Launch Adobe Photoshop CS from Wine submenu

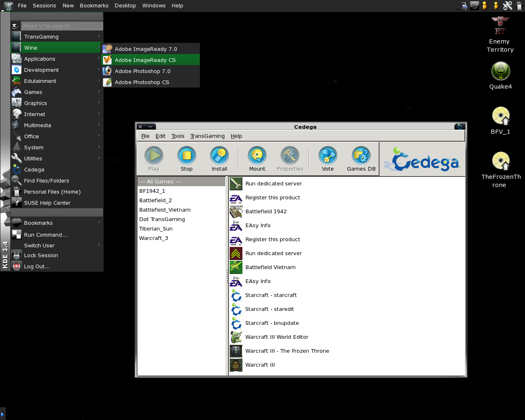[151, 82]
